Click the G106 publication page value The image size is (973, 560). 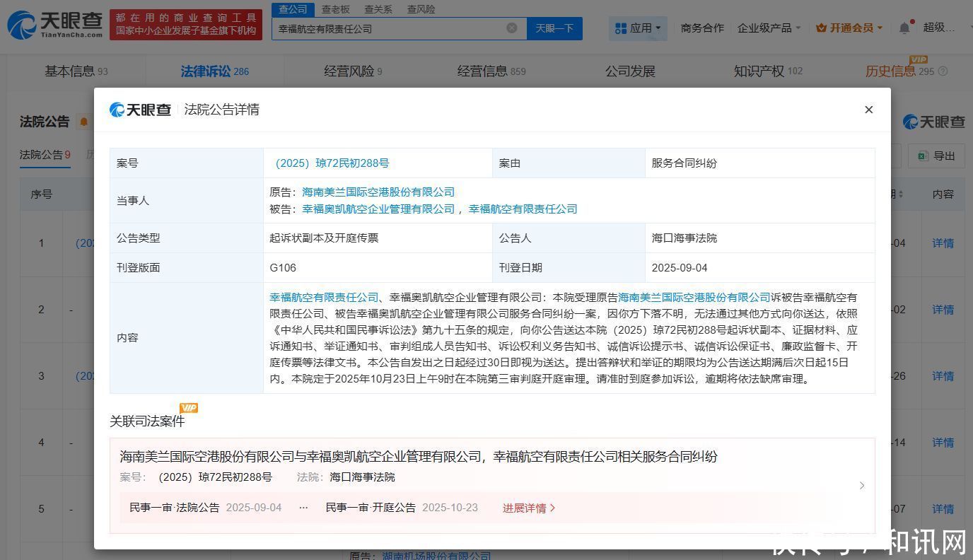(283, 268)
